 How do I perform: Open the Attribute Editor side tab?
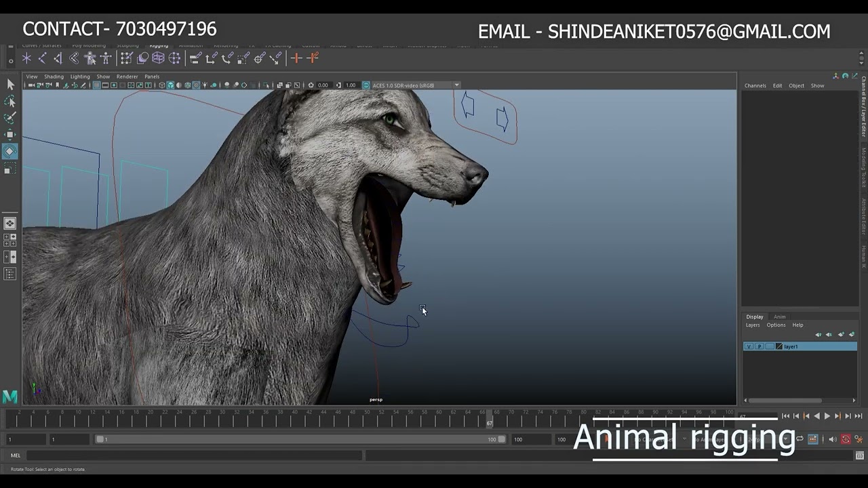(x=864, y=216)
